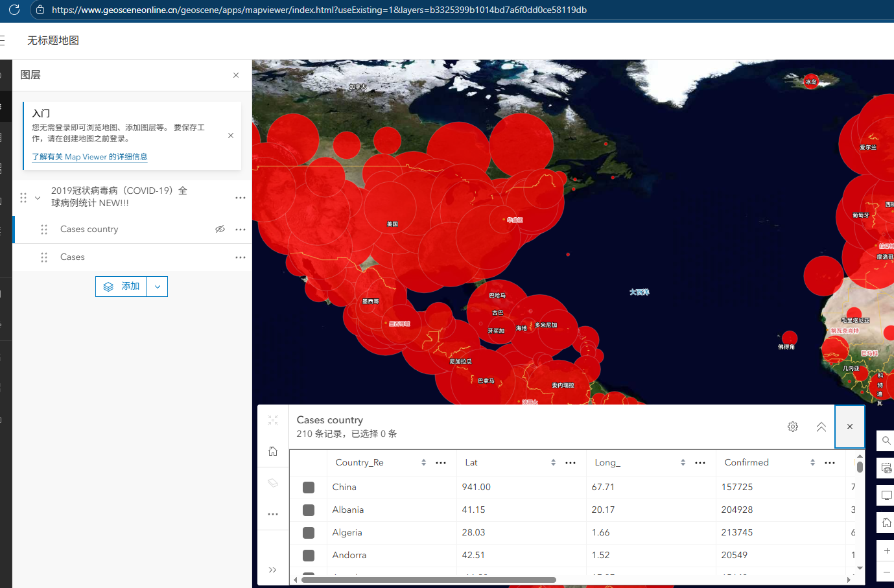Open options menu for the COVID-19 group layer
The image size is (894, 588).
pos(241,198)
